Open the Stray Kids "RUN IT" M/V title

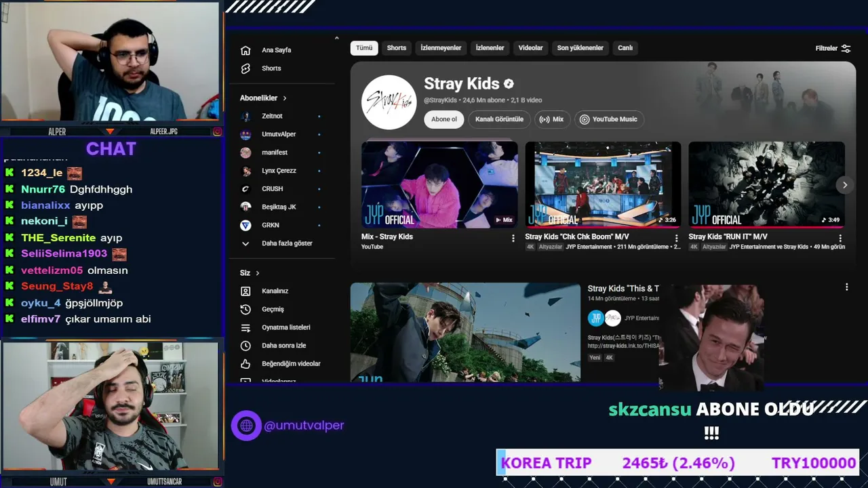(x=728, y=237)
